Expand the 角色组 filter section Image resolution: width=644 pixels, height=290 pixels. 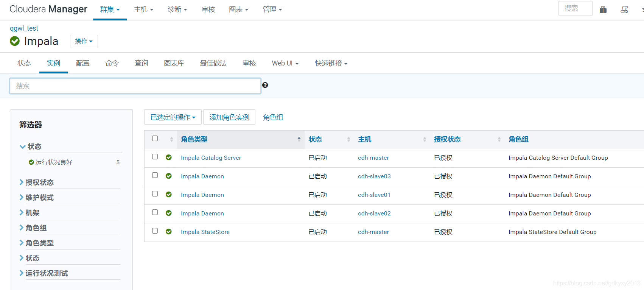(x=33, y=228)
